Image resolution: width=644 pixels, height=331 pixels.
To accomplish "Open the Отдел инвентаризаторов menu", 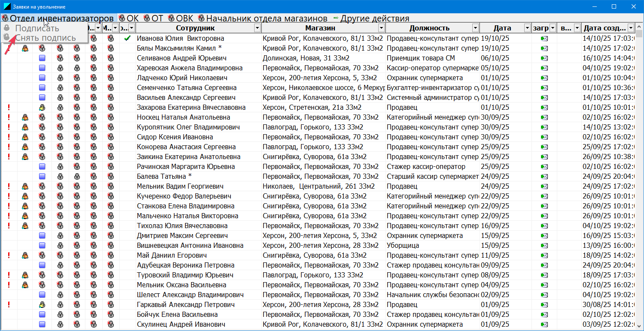I will pos(58,18).
